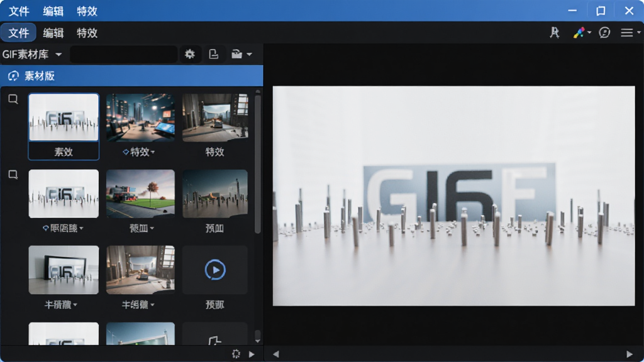Click the small gear icon below thumbnail list
The width and height of the screenshot is (644, 362).
tap(236, 354)
